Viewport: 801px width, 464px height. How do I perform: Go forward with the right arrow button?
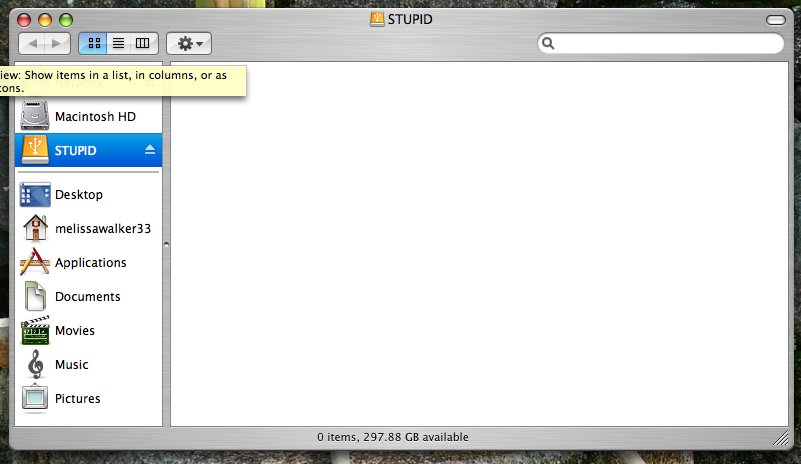[57, 43]
